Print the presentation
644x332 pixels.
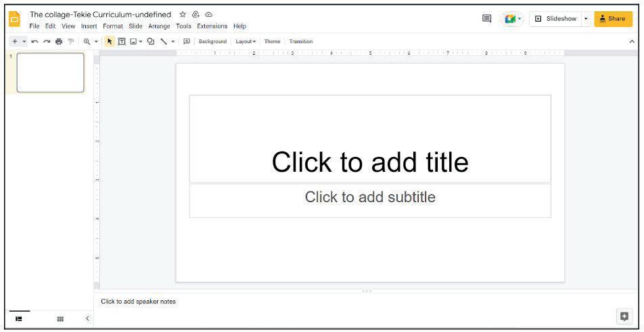59,41
